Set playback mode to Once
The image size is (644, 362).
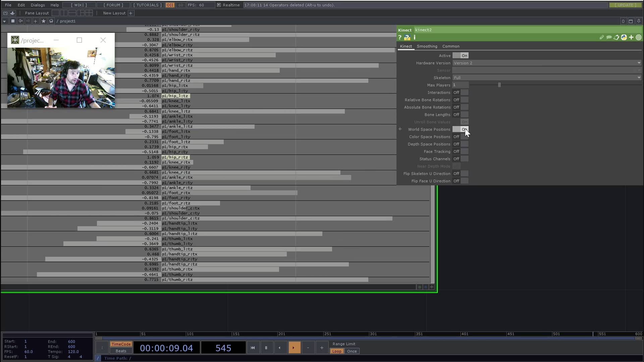click(x=352, y=351)
